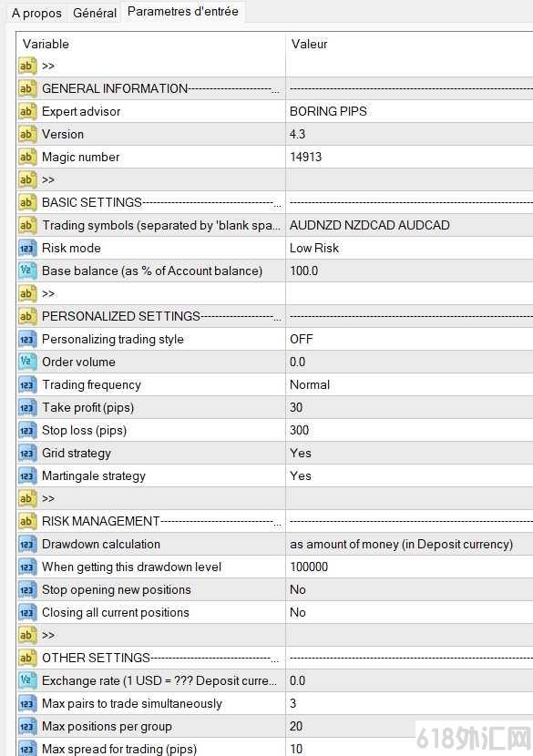Toggle Grid strategy value Yes

[409, 454]
